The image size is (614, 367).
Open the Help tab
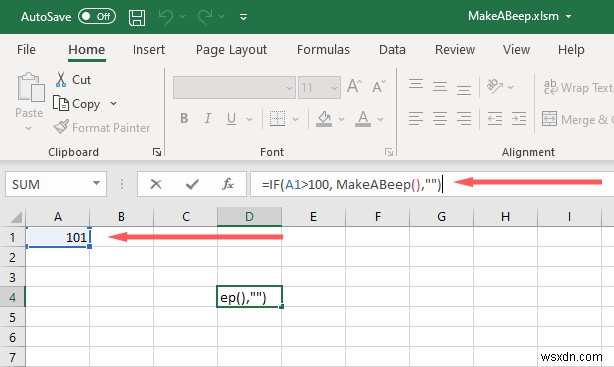click(x=571, y=49)
